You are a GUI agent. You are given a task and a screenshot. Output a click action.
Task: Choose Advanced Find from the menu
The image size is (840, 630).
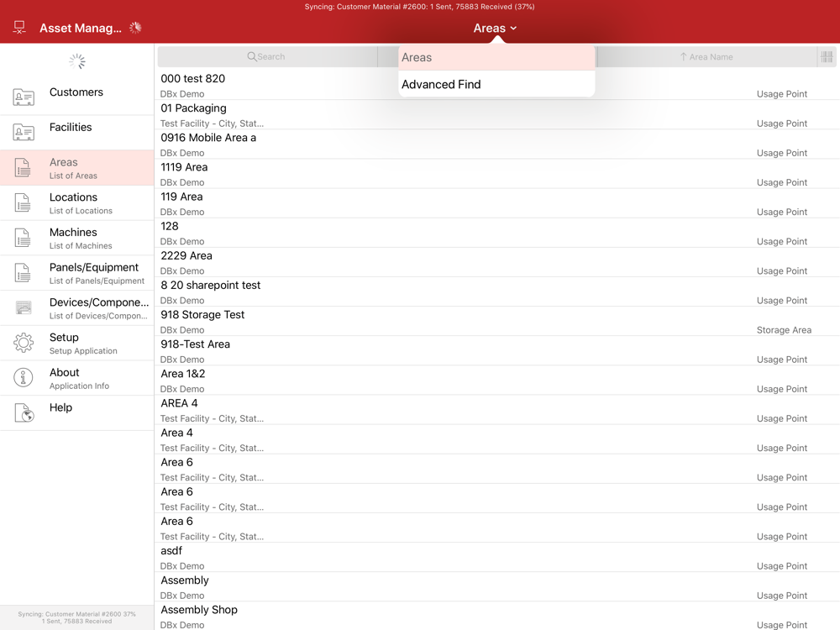pos(496,84)
